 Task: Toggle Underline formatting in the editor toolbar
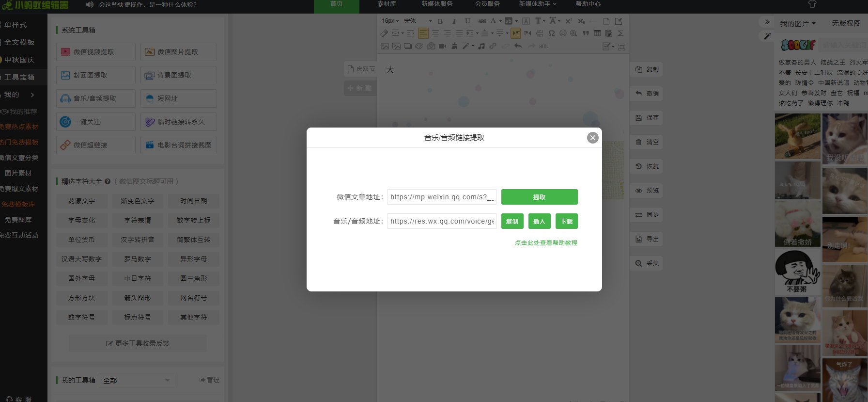point(467,21)
